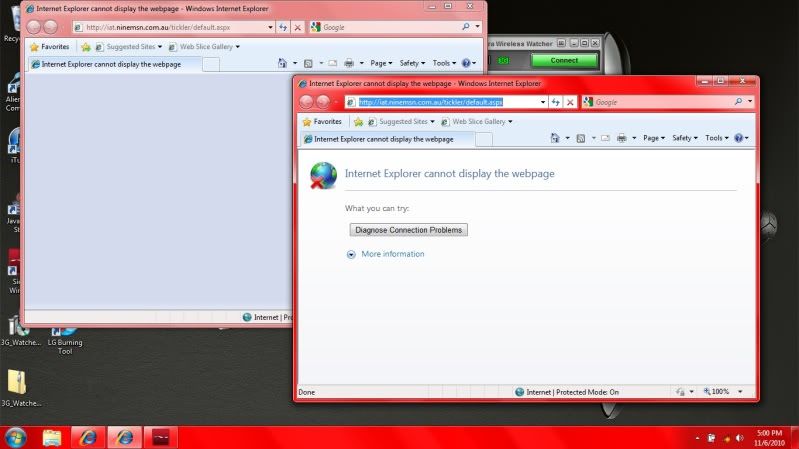This screenshot has height=449, width=799.
Task: Expand search provider dropdown in front window
Action: (x=750, y=101)
